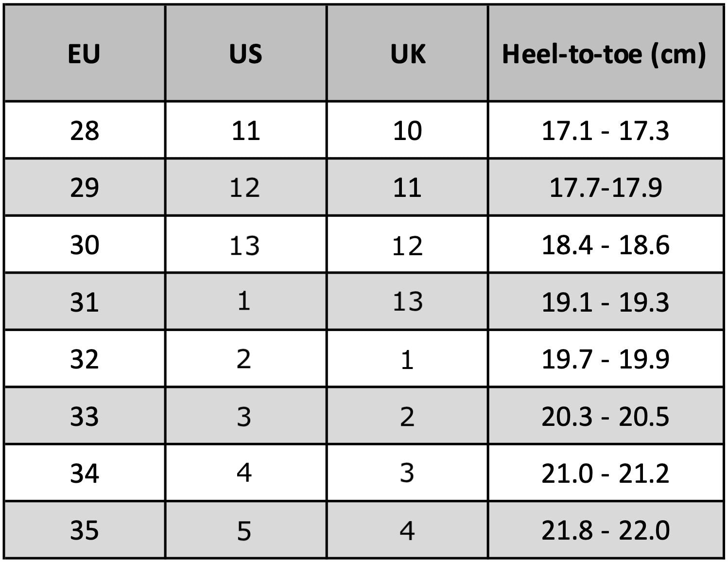Click the 17.1 - 17.3 heel-to-toe cell
728x562 pixels.
click(x=605, y=131)
